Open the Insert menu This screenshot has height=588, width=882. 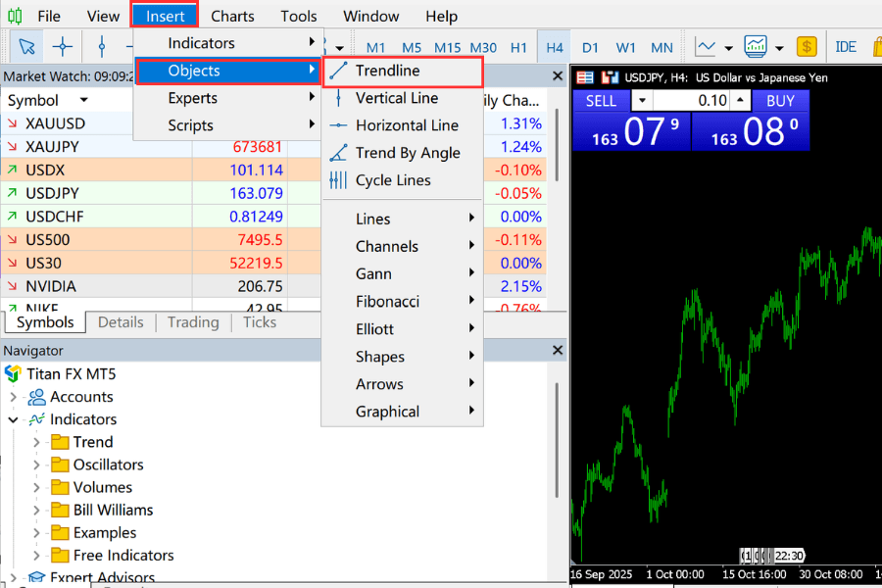coord(165,17)
